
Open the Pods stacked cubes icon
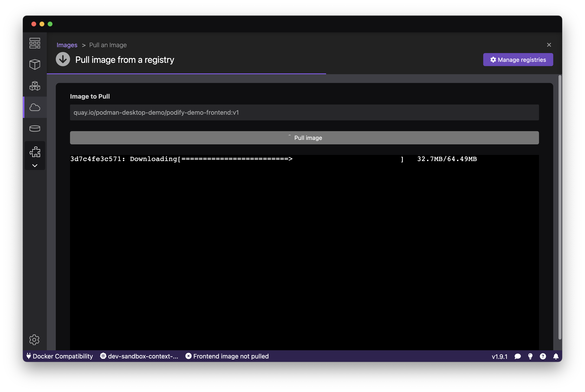[35, 86]
